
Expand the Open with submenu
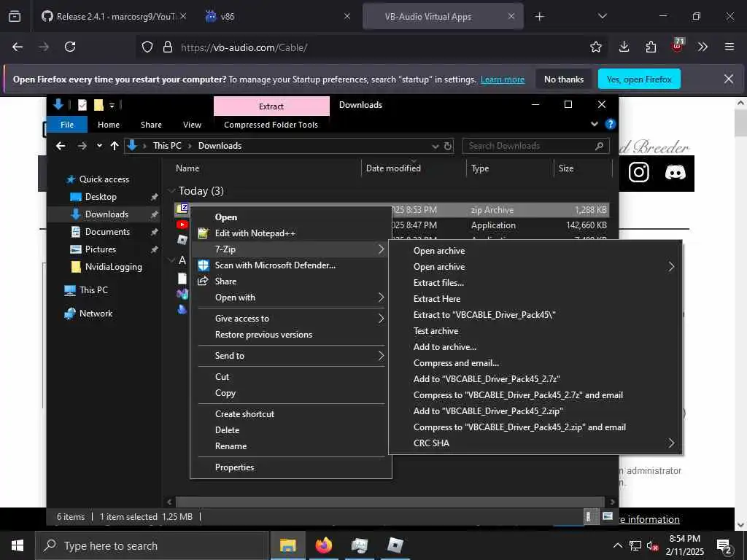click(290, 297)
